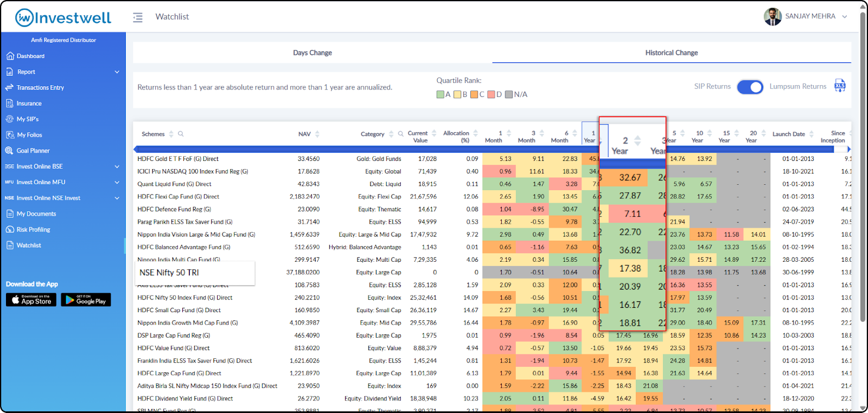
Task: Click quartile rank B yellow swatch
Action: point(457,94)
